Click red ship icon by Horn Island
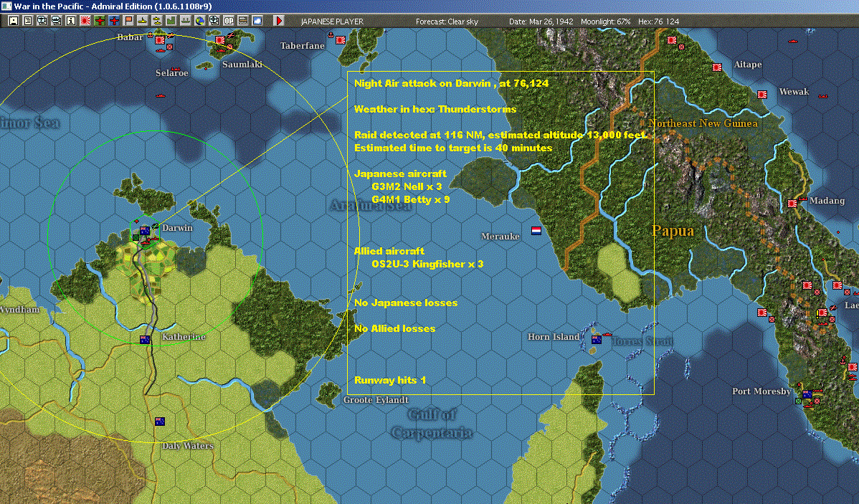859x504 pixels. (x=607, y=334)
